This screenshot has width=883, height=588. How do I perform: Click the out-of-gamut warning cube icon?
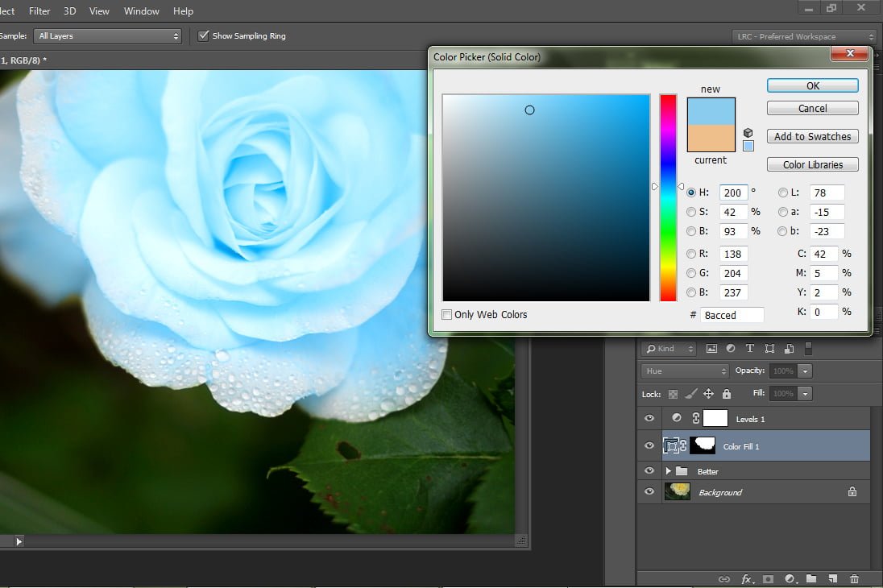748,132
